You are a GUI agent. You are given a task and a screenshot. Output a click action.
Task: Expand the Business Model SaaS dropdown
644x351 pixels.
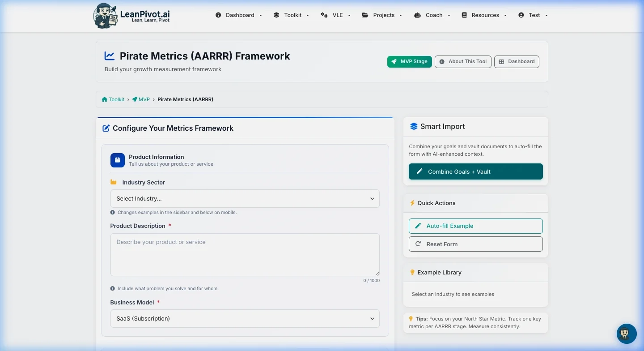tap(245, 319)
